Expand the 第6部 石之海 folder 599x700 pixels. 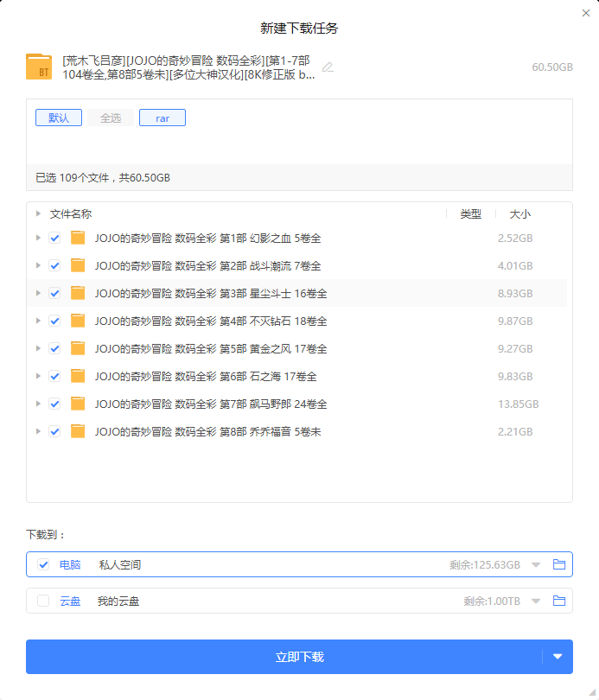pos(38,376)
